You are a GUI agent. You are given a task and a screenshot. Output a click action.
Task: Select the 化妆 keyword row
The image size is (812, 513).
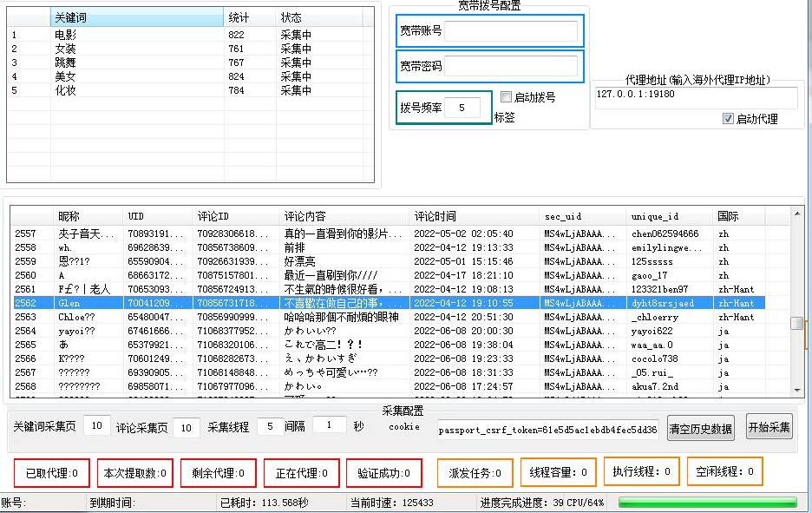65,90
